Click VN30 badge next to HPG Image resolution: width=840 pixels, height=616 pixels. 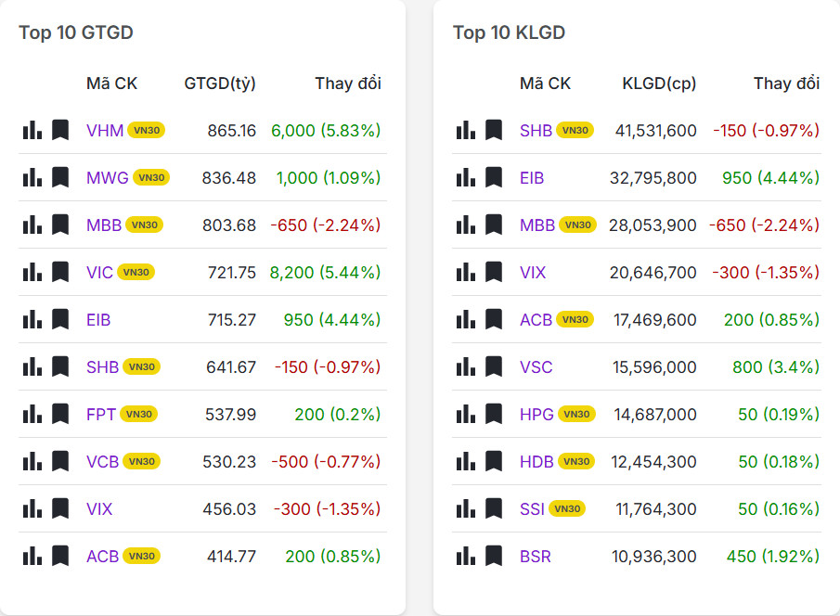tap(577, 415)
